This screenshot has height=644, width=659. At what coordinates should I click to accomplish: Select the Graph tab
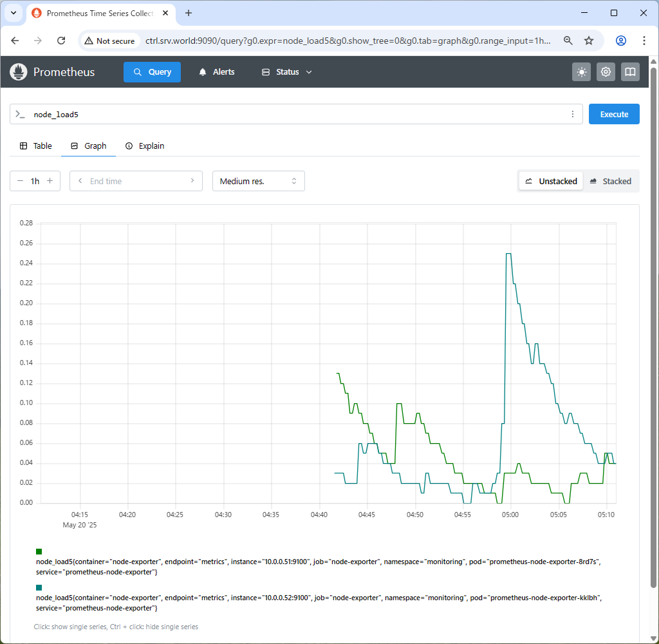click(89, 146)
